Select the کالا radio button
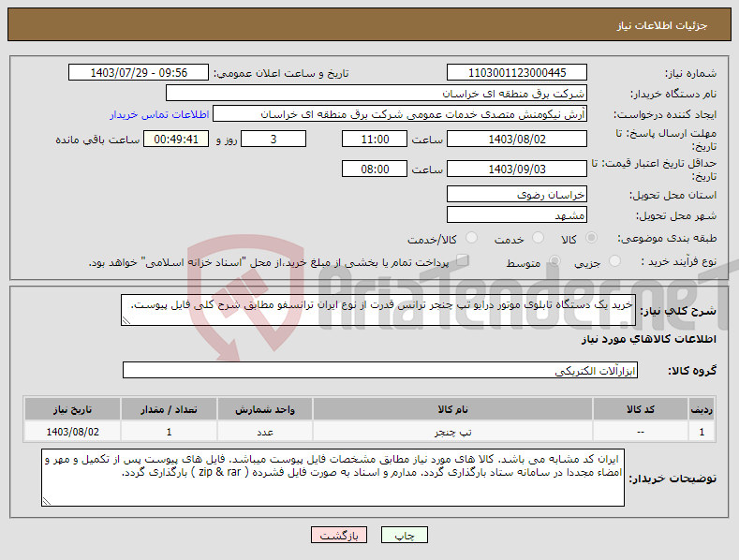This screenshot has width=739, height=560. coord(591,238)
